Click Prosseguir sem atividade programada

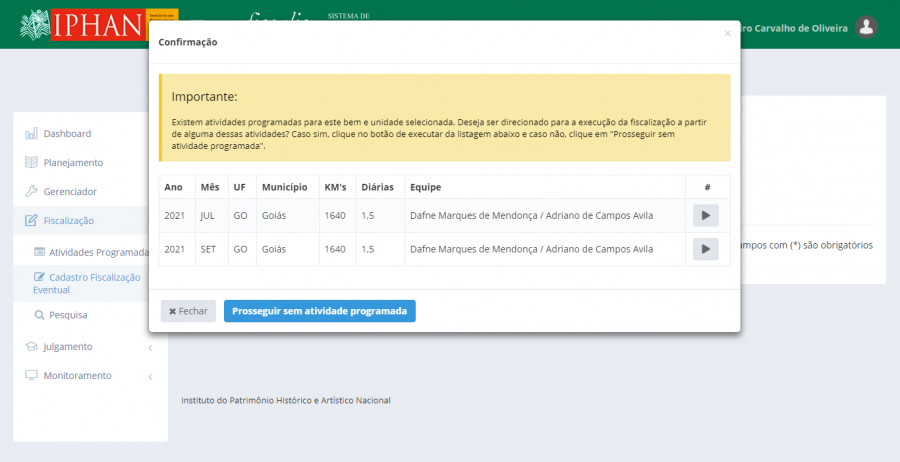319,311
